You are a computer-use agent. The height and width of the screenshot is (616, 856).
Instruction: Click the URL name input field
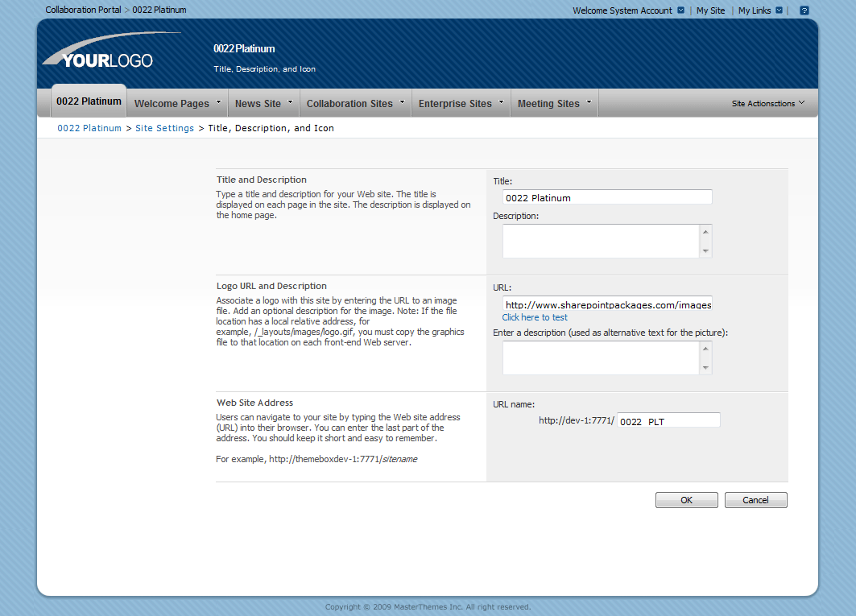[668, 421]
